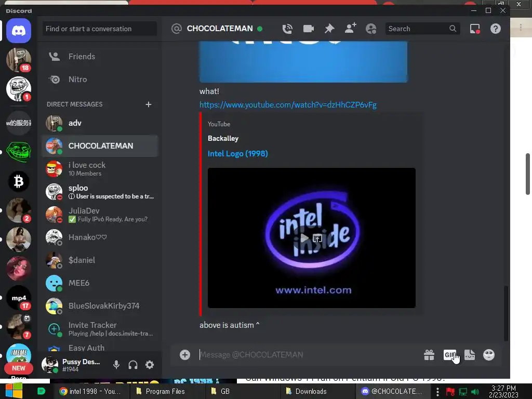The image size is (532, 399).
Task: Click the Backalley author name
Action: pyautogui.click(x=223, y=138)
